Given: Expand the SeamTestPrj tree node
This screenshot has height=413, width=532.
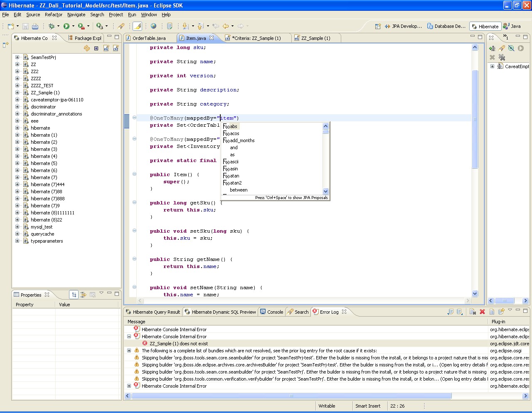Looking at the screenshot, I should click(x=17, y=57).
